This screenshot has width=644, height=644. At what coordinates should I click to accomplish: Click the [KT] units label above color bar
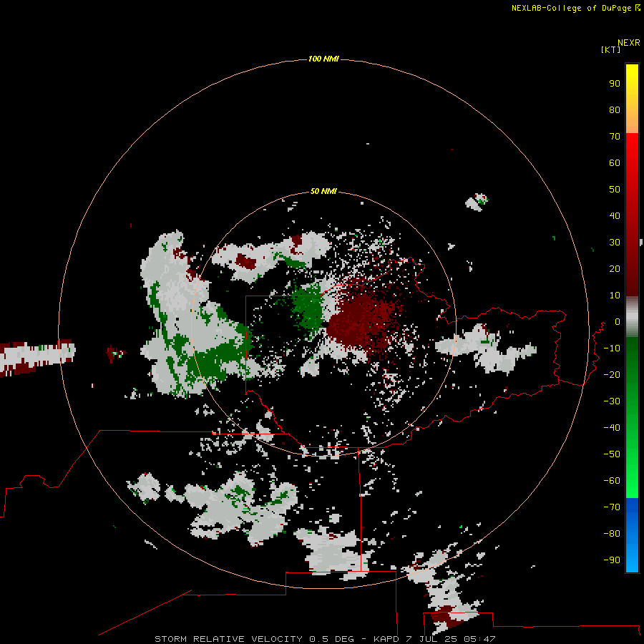610,49
